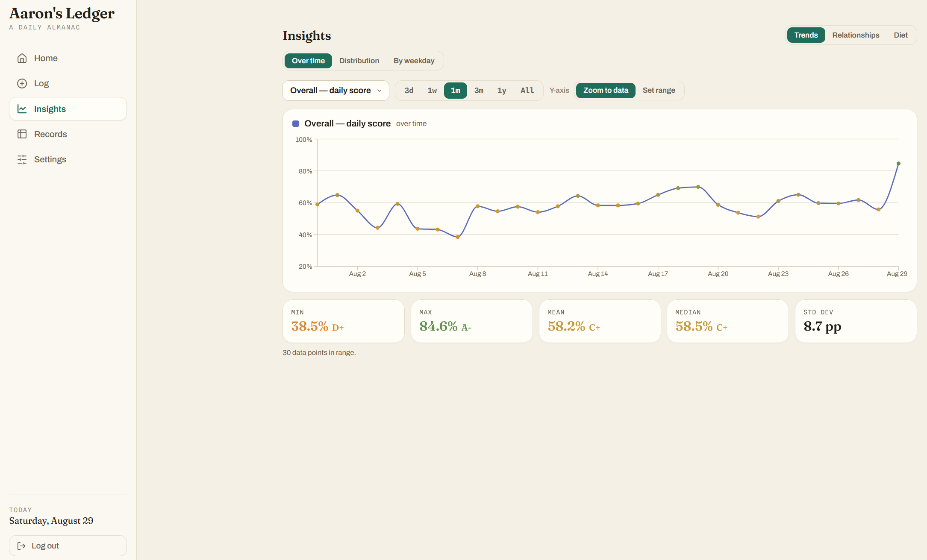
Task: Open the Home page label
Action: click(x=46, y=58)
